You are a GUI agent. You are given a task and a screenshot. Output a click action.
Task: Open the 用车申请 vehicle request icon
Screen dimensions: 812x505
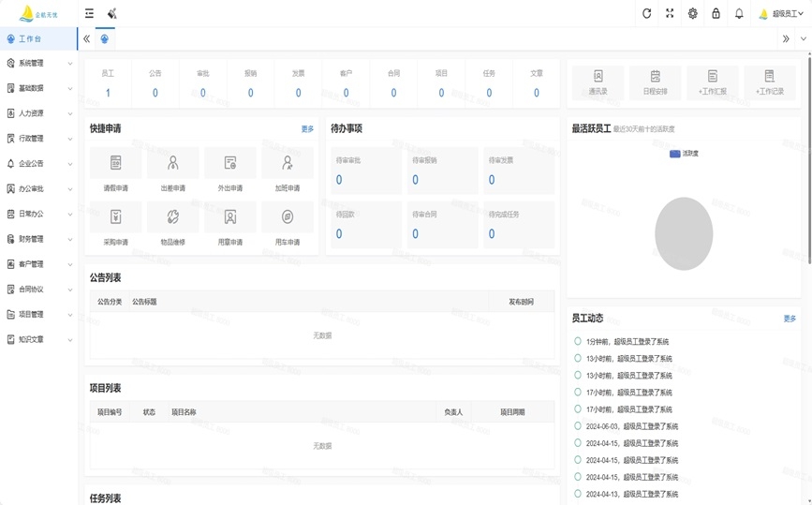click(x=287, y=217)
